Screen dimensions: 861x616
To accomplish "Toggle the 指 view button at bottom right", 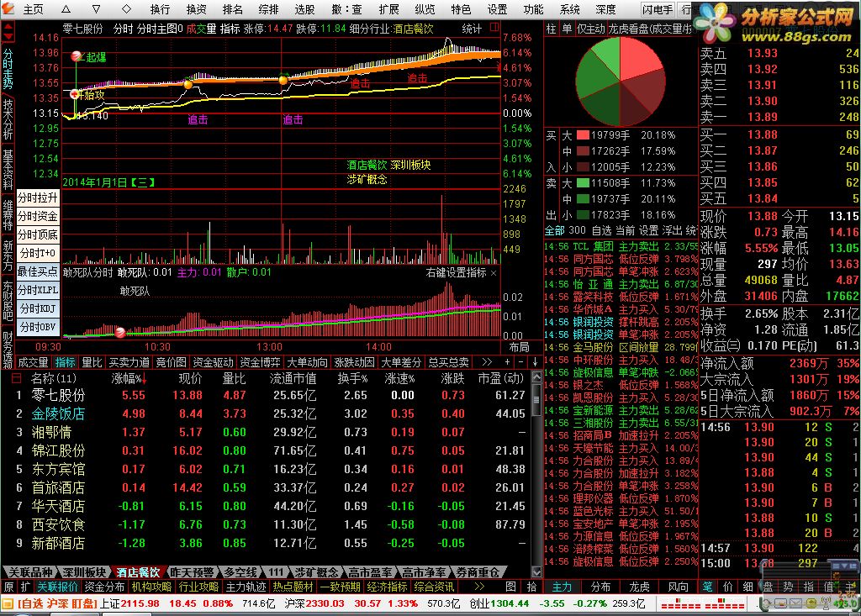I will (x=809, y=587).
